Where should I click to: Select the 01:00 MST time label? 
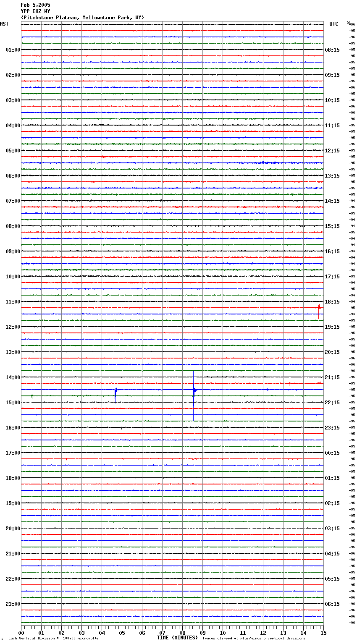13,50
